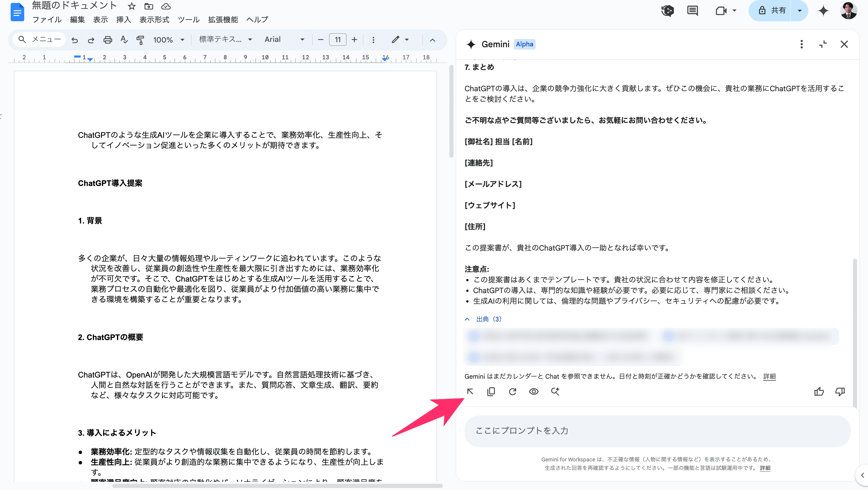Image resolution: width=868 pixels, height=490 pixels.
Task: Click the prompt input field
Action: [x=657, y=431]
